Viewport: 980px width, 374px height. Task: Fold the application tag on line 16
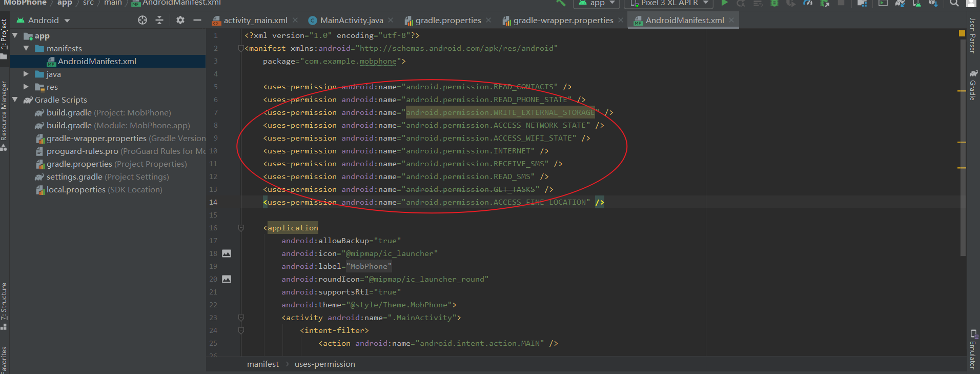[241, 228]
